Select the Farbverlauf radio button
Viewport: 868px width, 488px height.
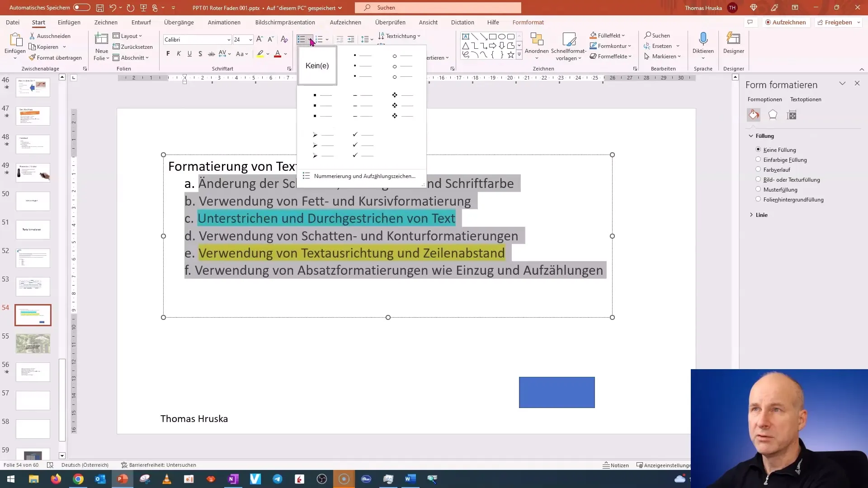[758, 169]
